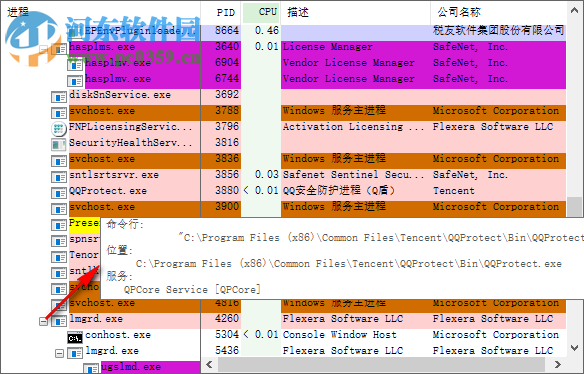Click the 描述 column header

(x=355, y=12)
